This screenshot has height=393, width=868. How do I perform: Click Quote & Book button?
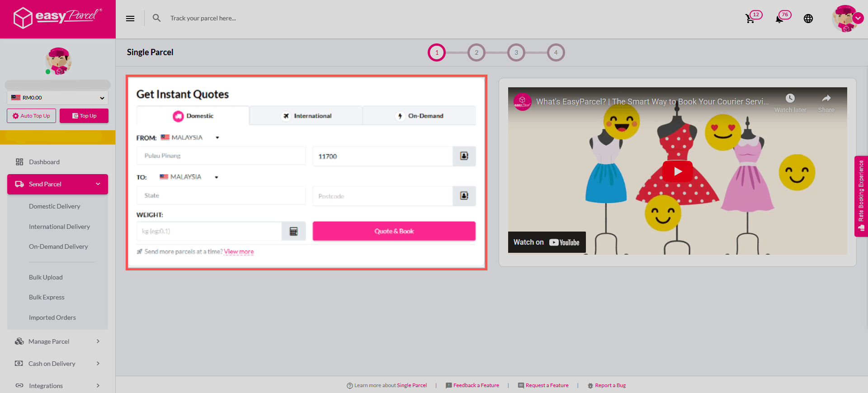click(394, 231)
